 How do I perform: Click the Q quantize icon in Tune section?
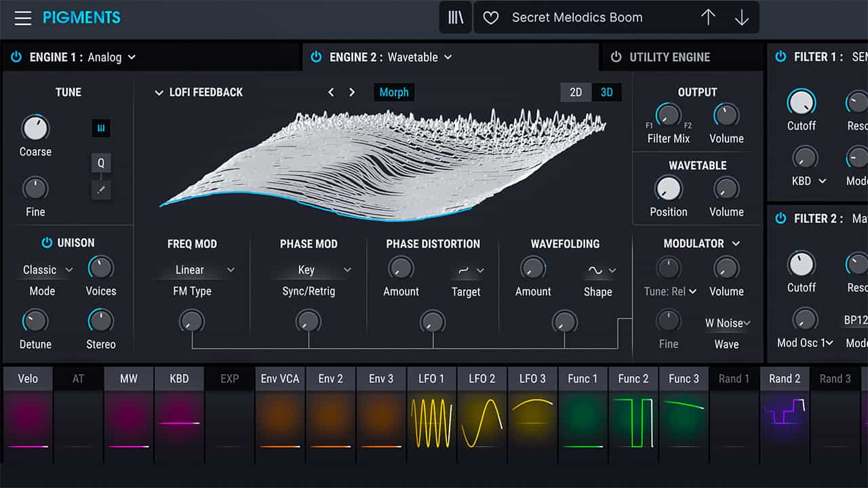(100, 163)
